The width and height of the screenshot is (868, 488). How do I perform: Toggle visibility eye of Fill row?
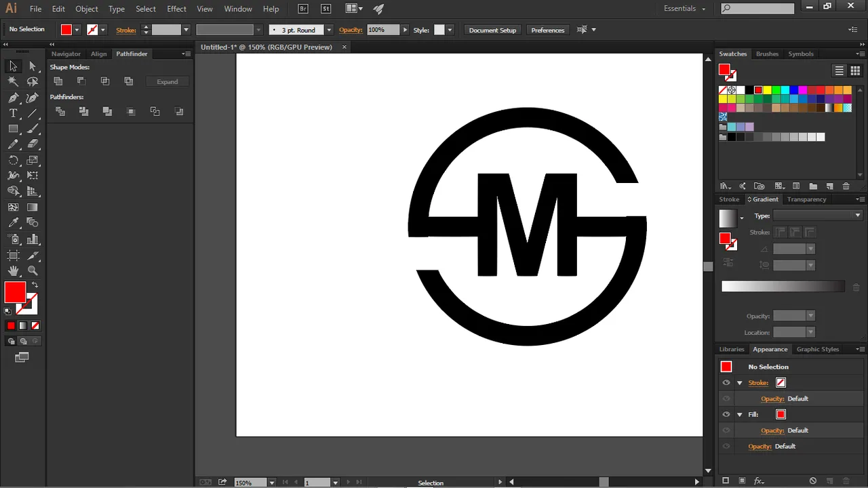[x=726, y=414]
